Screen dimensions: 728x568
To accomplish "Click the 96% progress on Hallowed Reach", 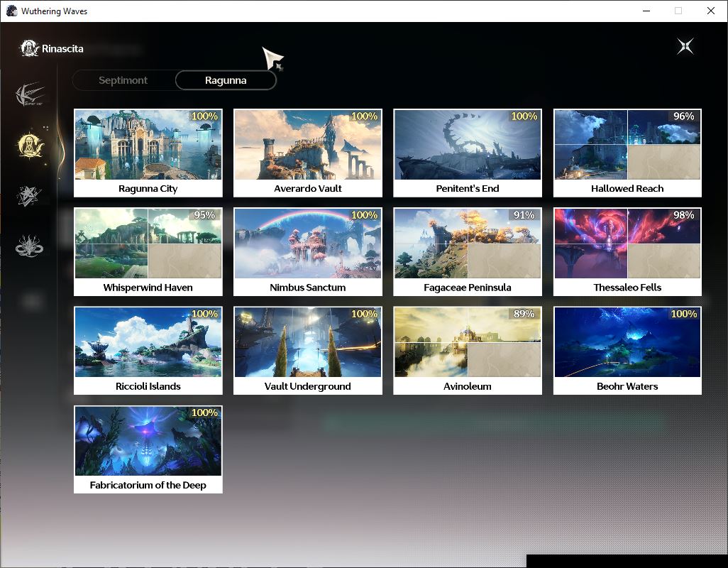I will [683, 116].
